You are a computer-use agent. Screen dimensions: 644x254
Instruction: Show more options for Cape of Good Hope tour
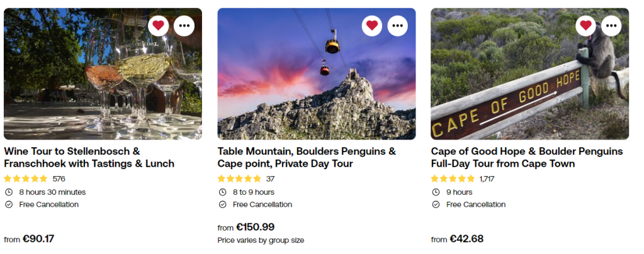(x=611, y=26)
